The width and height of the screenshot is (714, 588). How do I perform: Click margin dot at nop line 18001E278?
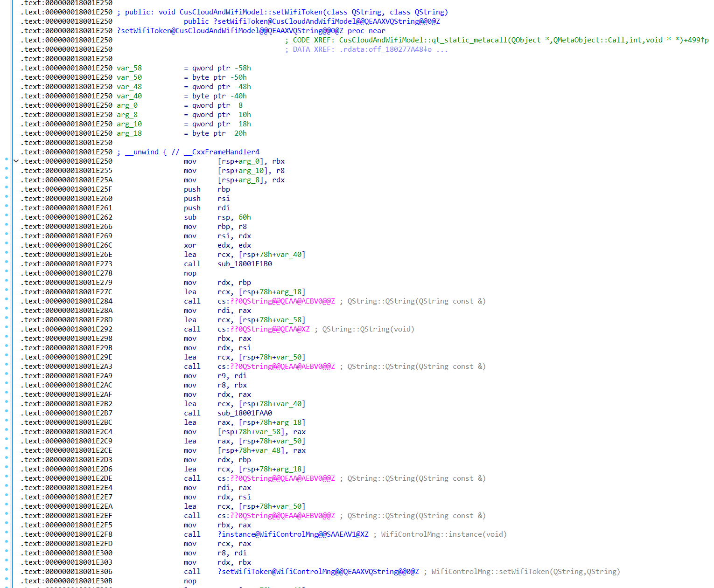pos(7,271)
